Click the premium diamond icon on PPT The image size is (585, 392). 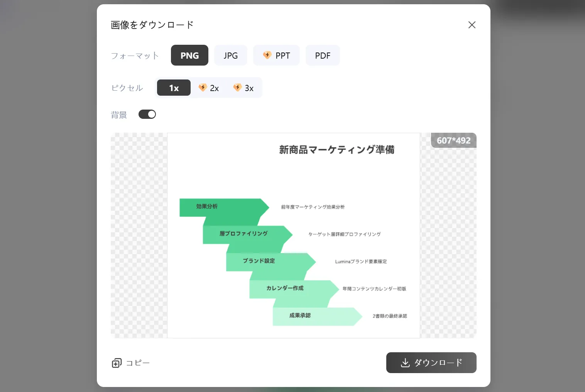267,55
